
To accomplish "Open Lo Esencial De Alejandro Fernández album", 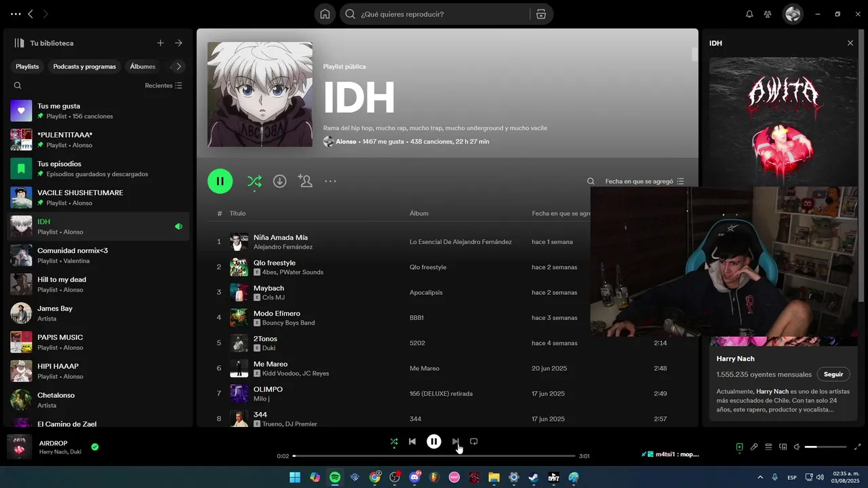I will pos(460,242).
